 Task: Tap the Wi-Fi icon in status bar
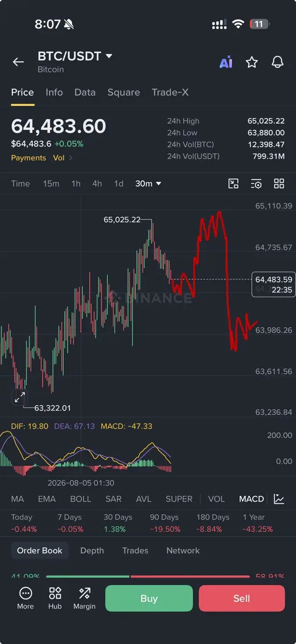click(238, 24)
